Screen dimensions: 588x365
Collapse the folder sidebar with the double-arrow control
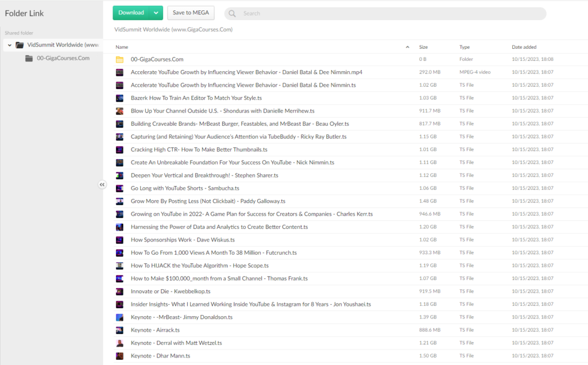click(x=102, y=185)
